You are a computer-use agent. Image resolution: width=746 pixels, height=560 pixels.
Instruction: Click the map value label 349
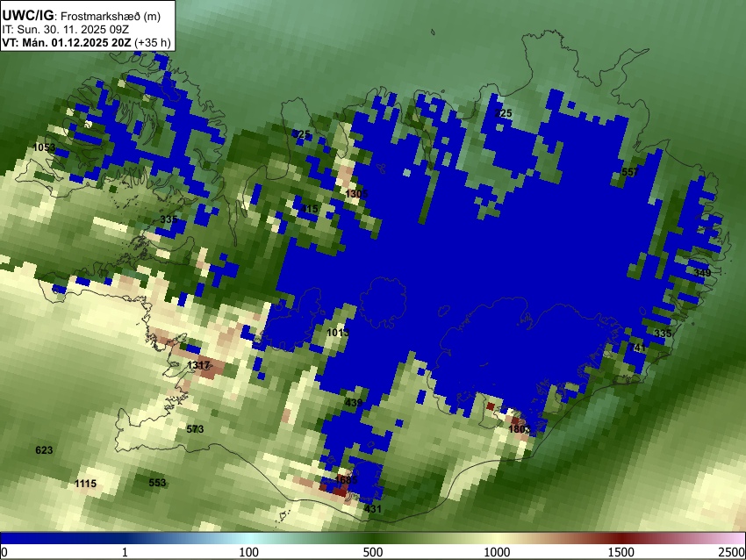coord(702,273)
